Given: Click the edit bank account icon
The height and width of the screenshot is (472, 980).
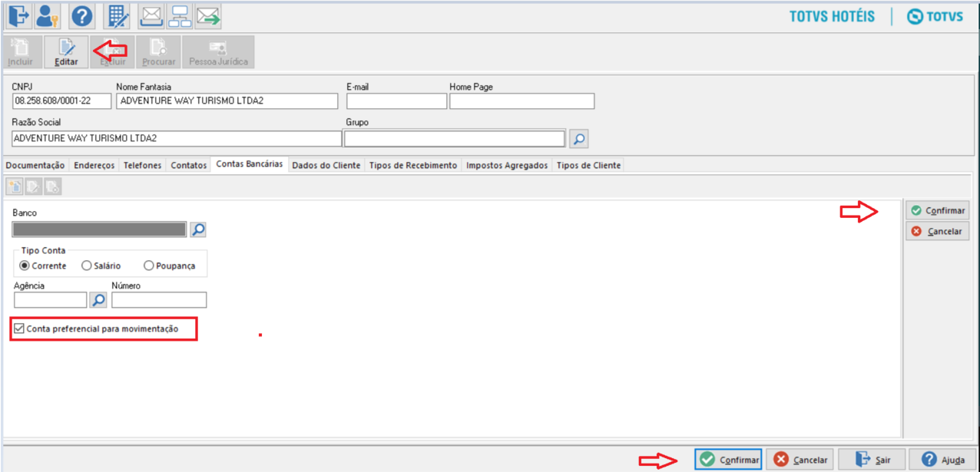Looking at the screenshot, I should click(x=34, y=186).
